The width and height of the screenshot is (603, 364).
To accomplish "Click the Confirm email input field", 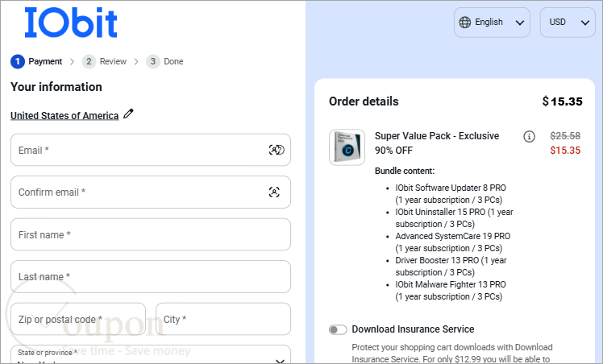I will 151,192.
